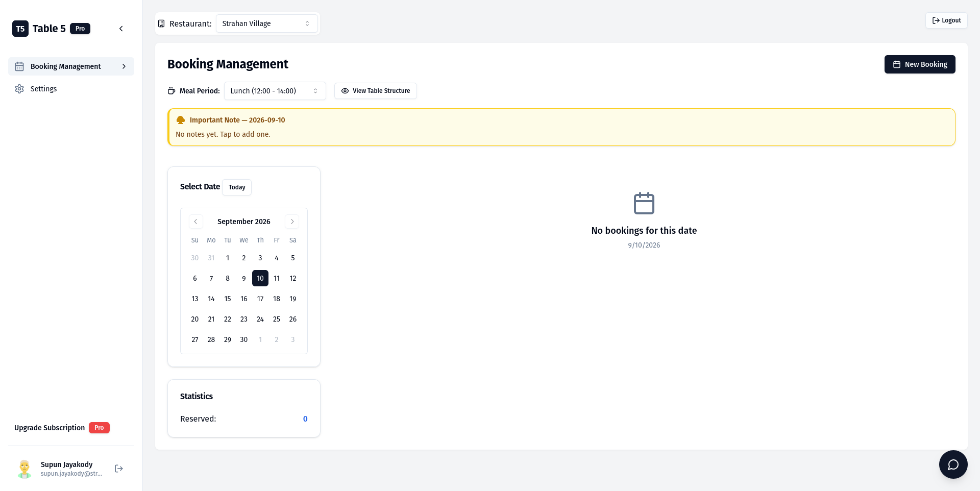Click the Statistics heading
Image resolution: width=980 pixels, height=491 pixels.
197,396
